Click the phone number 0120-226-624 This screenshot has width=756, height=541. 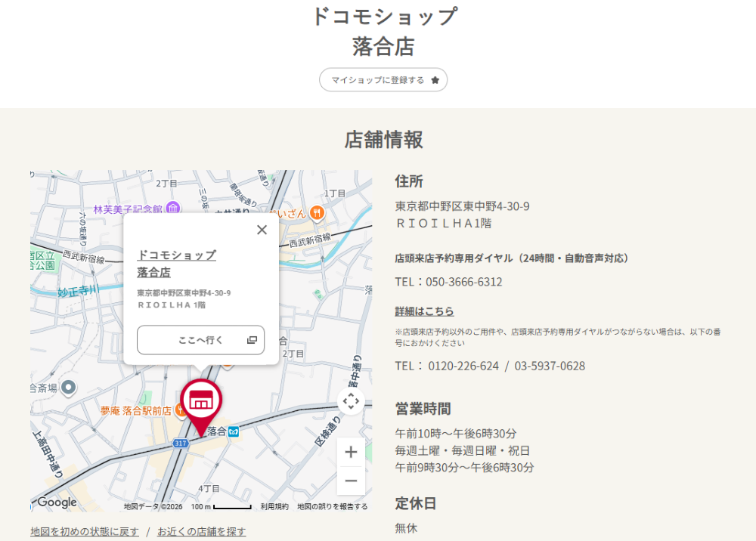point(463,366)
